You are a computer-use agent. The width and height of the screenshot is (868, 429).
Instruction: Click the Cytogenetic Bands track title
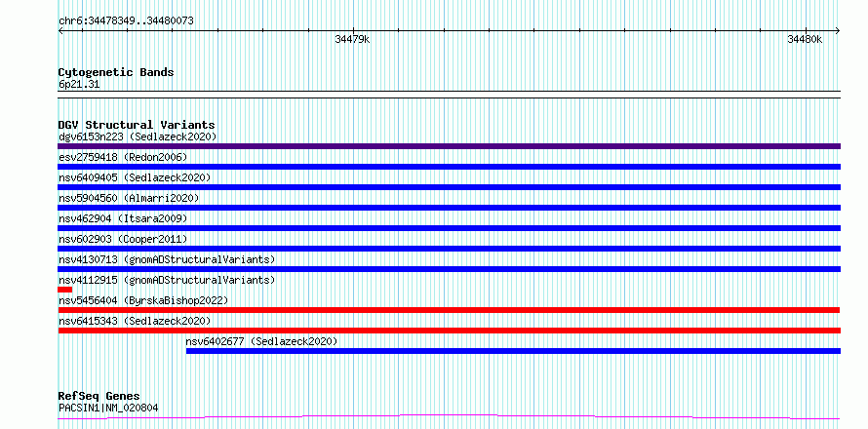tap(116, 72)
